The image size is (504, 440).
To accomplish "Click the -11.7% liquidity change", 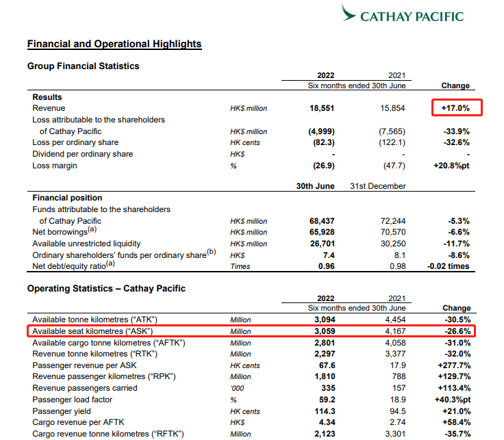I will coord(457,244).
